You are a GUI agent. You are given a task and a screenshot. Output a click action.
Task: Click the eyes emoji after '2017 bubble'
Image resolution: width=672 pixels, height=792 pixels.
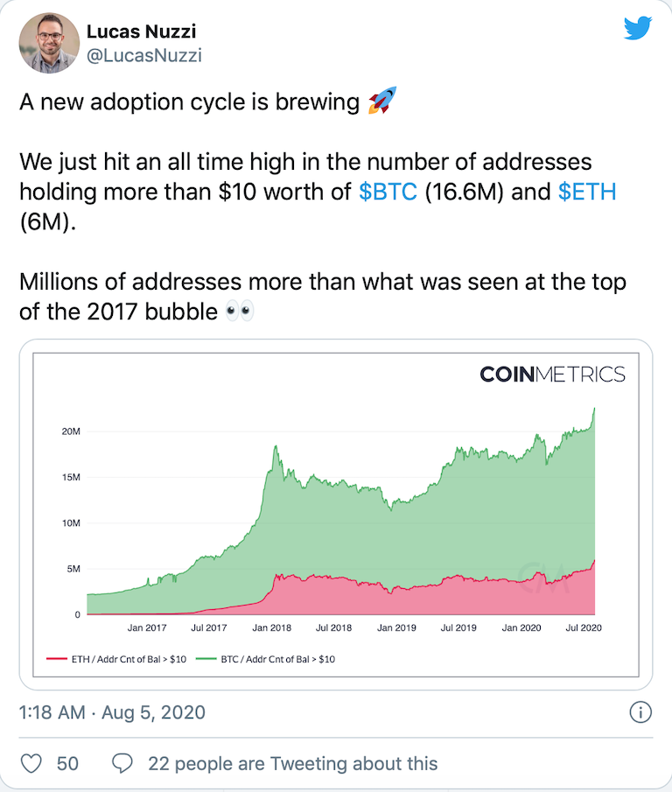click(239, 312)
